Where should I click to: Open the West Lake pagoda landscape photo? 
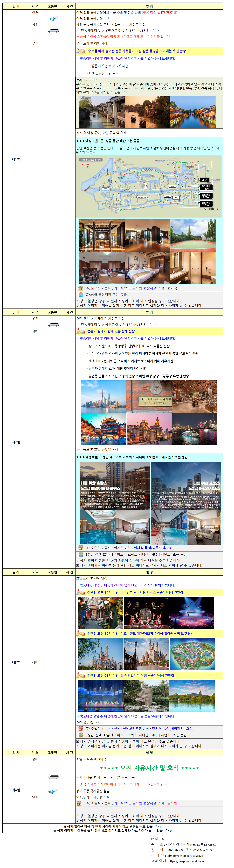click(x=192, y=696)
